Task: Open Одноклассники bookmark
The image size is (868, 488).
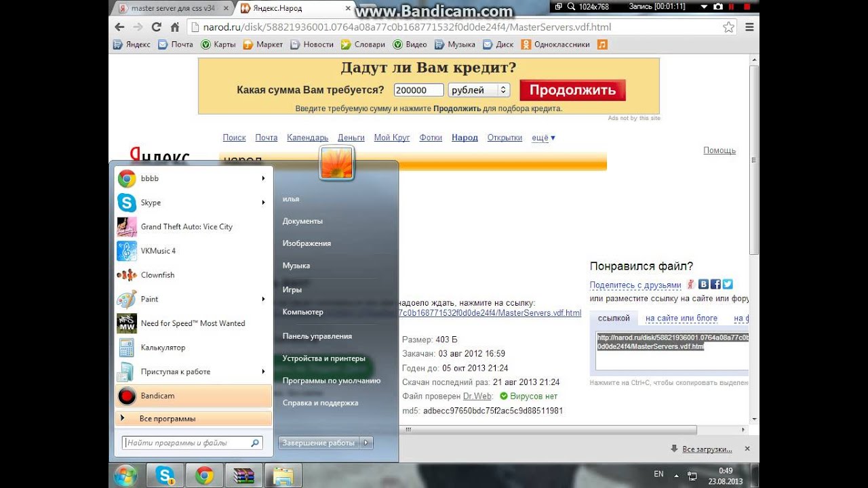Action: (556, 44)
